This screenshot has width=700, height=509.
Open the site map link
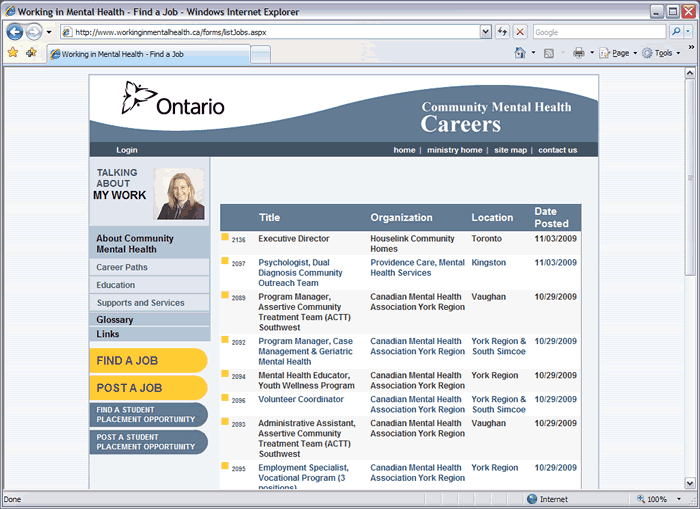point(510,150)
